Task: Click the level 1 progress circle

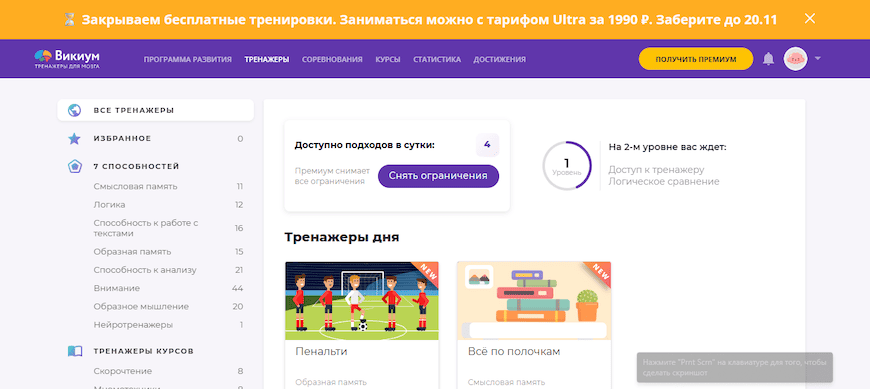Action: pos(566,165)
